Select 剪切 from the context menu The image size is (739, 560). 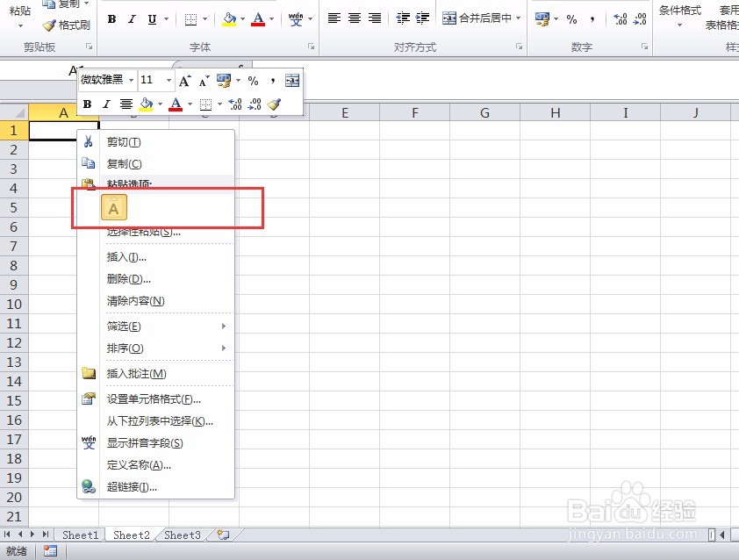click(123, 141)
